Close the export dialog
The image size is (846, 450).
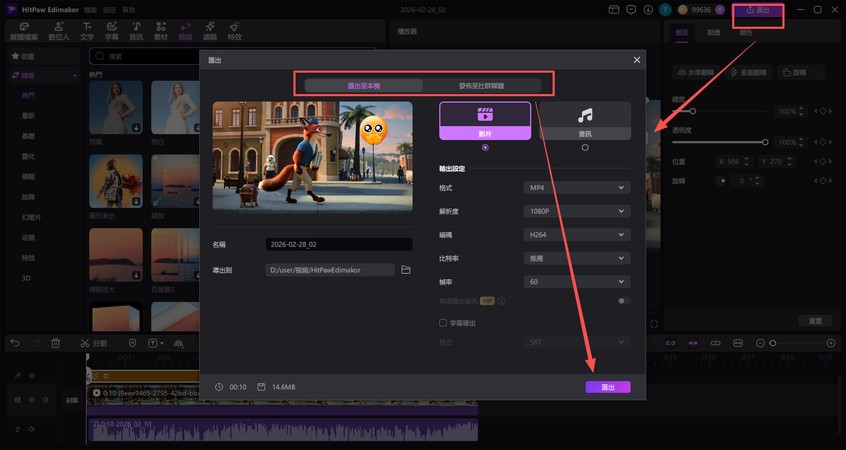(x=637, y=60)
